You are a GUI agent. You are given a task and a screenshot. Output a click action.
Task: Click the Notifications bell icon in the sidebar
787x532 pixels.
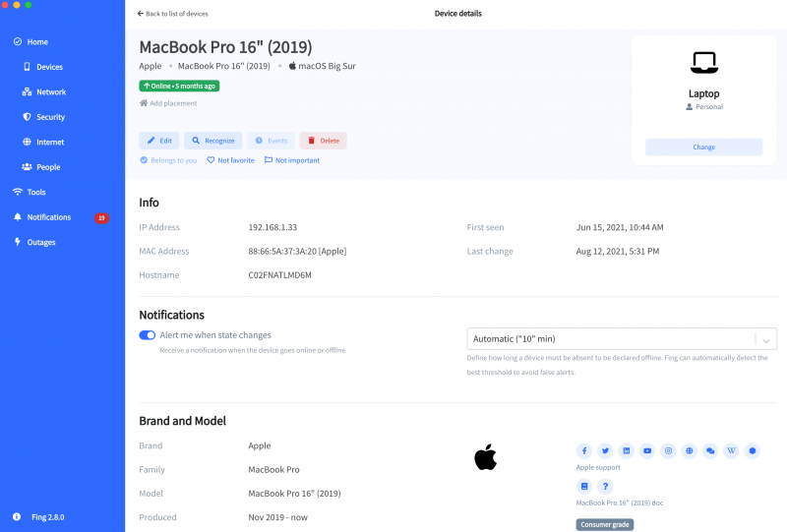click(x=18, y=216)
